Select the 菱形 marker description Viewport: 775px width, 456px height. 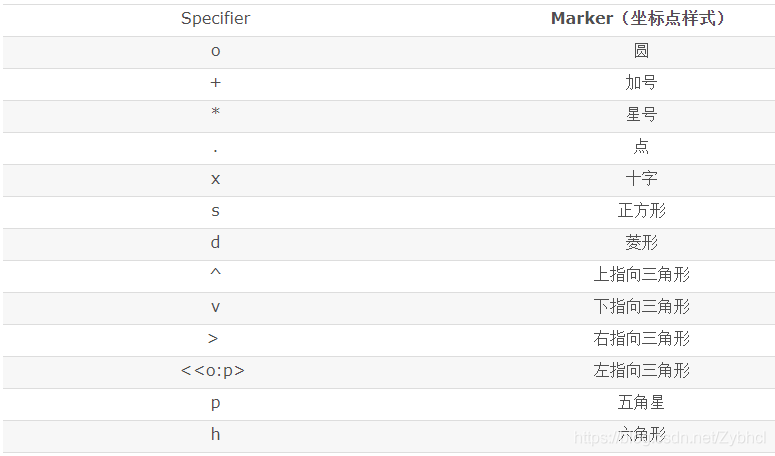(x=642, y=243)
